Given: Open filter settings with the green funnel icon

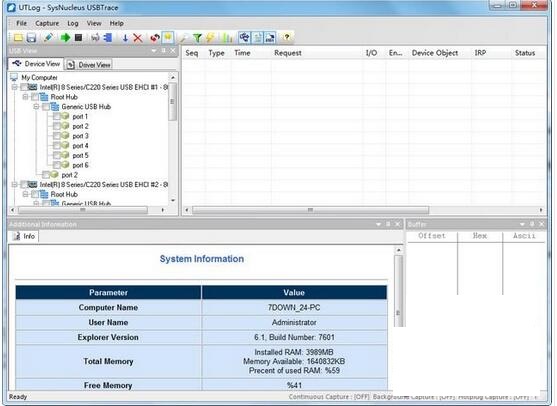Looking at the screenshot, I should [197, 38].
